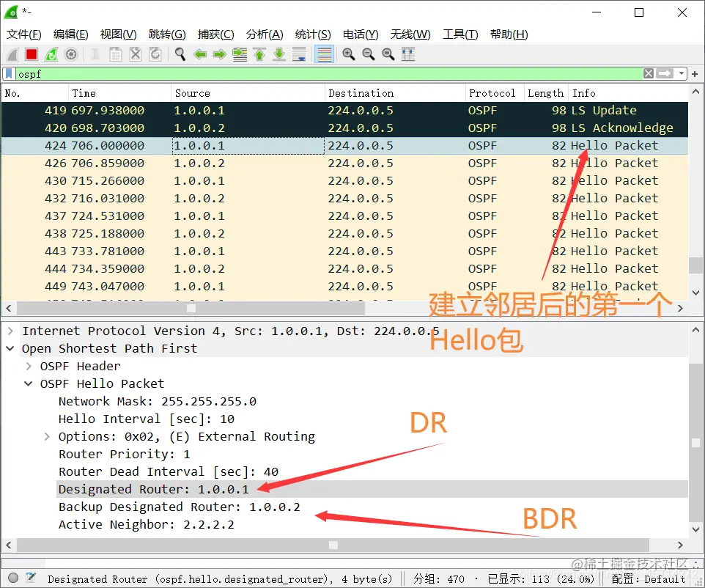The height and width of the screenshot is (588, 705).
Task: Zoom out of the packet text
Action: pos(368,54)
